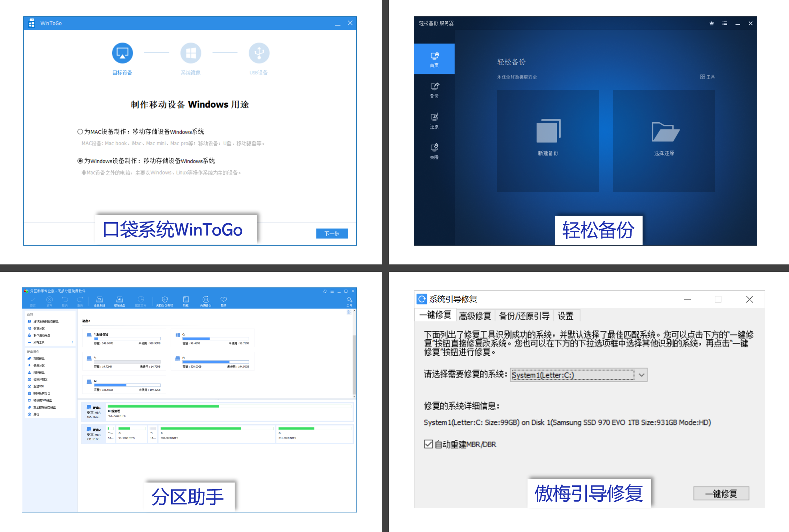Click 系统镜像 step icon in WinToGo
Screen dimensions: 789x532
191,53
